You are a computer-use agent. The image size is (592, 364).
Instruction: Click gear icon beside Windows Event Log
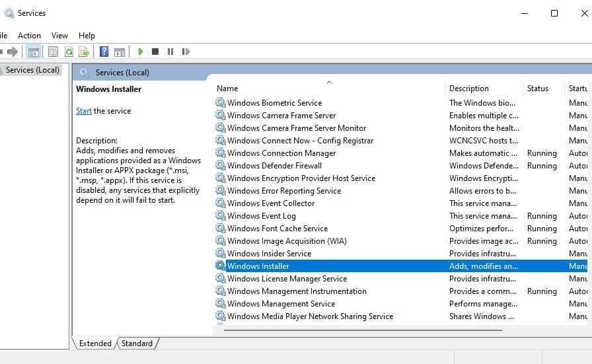(221, 215)
